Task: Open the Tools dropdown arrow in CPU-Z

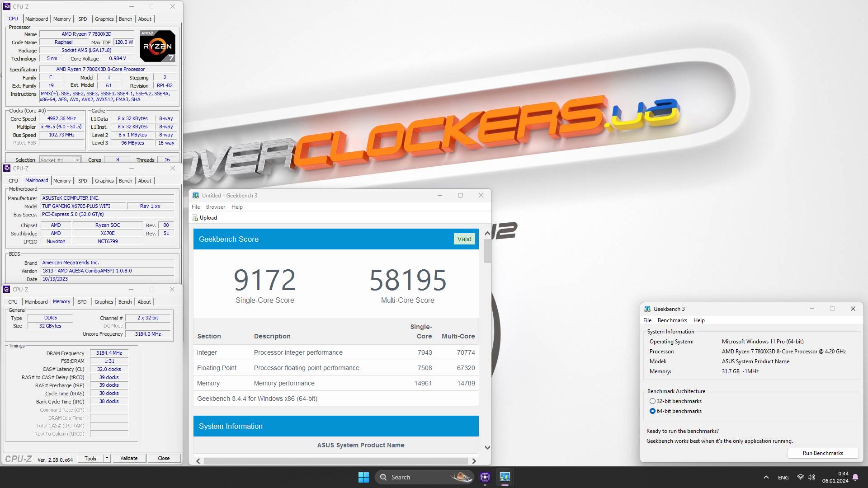Action: click(x=107, y=458)
